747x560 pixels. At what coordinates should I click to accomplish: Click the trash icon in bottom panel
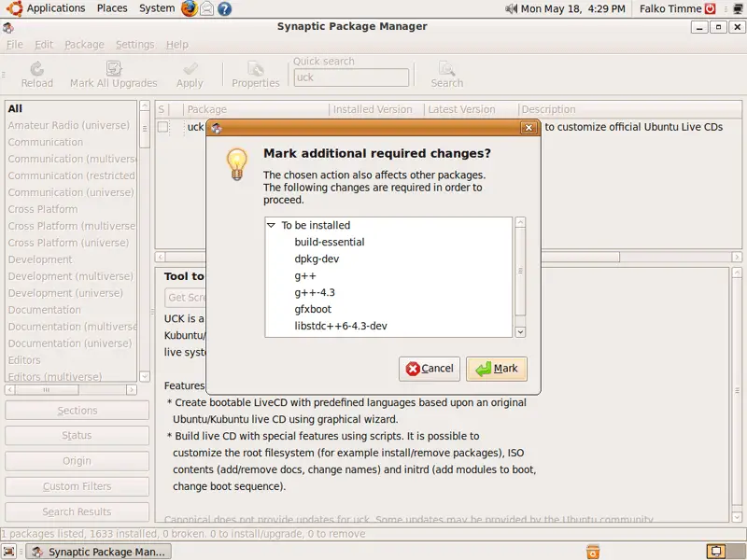[x=593, y=552]
